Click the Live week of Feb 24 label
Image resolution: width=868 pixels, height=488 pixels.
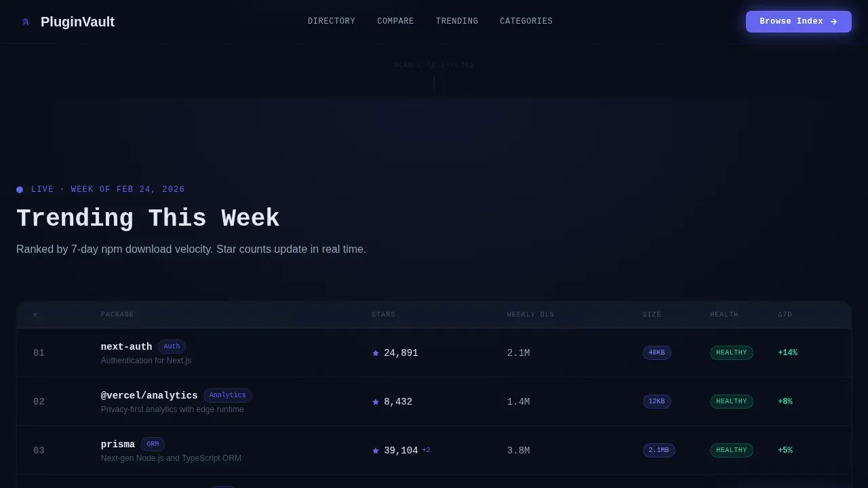(108, 189)
